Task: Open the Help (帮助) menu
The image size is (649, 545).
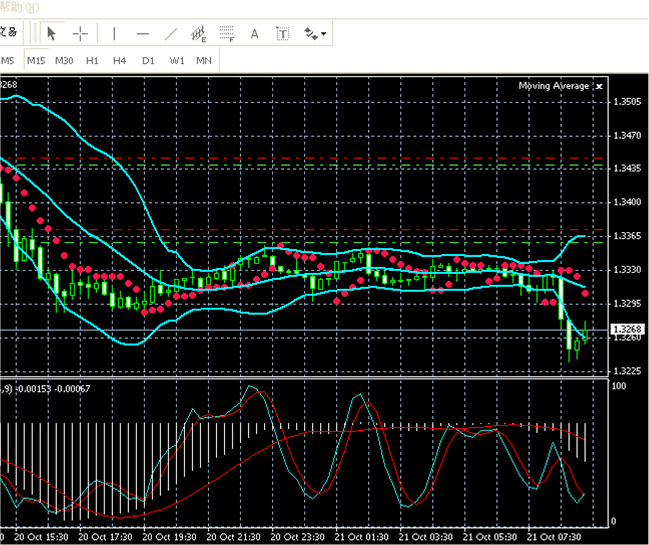Action: [x=19, y=7]
